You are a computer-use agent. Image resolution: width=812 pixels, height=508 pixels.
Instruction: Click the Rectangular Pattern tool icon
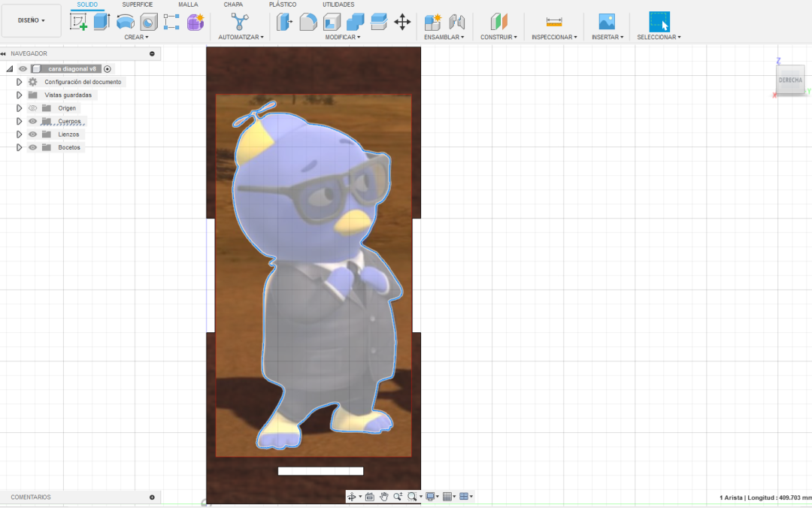point(171,22)
